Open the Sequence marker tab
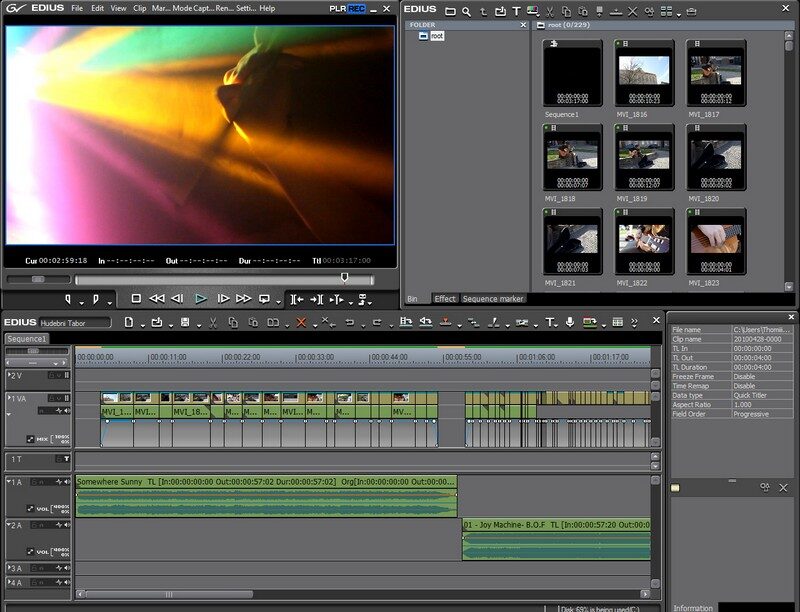800x612 pixels. coord(492,298)
